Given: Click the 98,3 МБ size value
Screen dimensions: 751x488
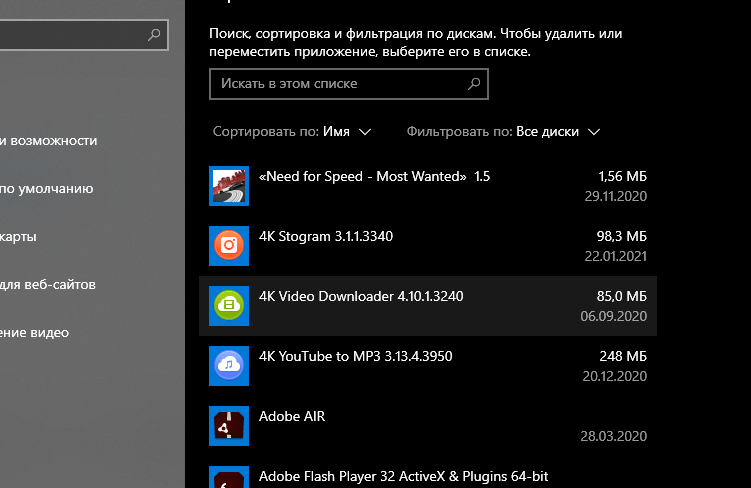Looking at the screenshot, I should 621,236.
